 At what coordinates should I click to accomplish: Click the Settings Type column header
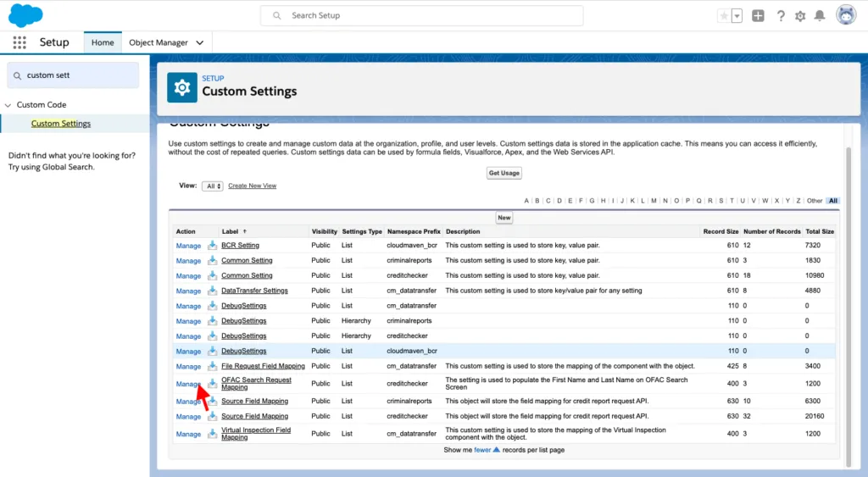point(362,232)
